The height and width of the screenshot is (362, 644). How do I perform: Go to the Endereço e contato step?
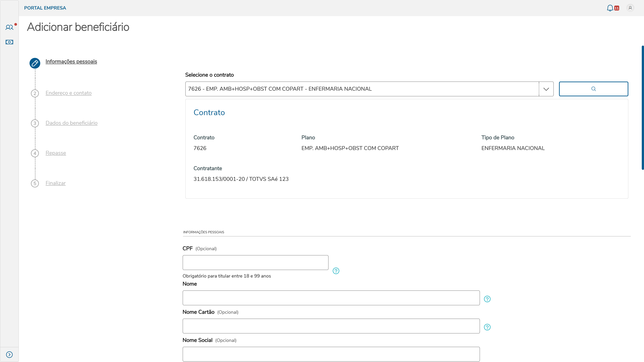tap(68, 93)
